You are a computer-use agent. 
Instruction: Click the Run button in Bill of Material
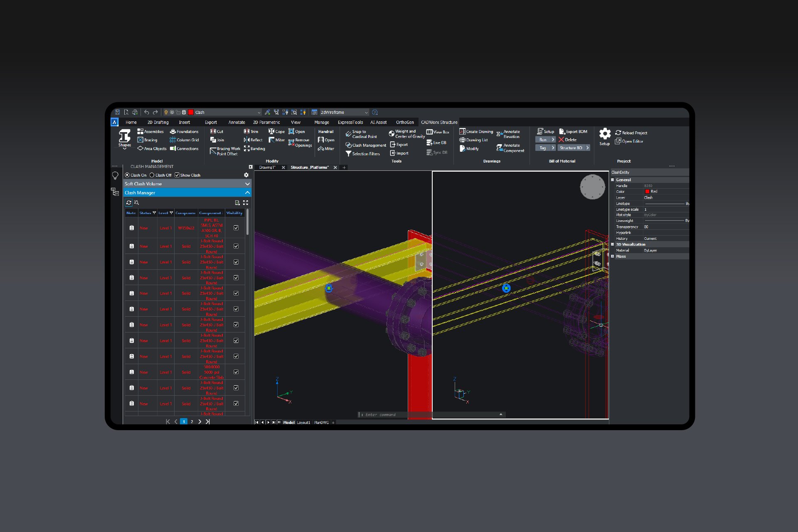pos(544,140)
